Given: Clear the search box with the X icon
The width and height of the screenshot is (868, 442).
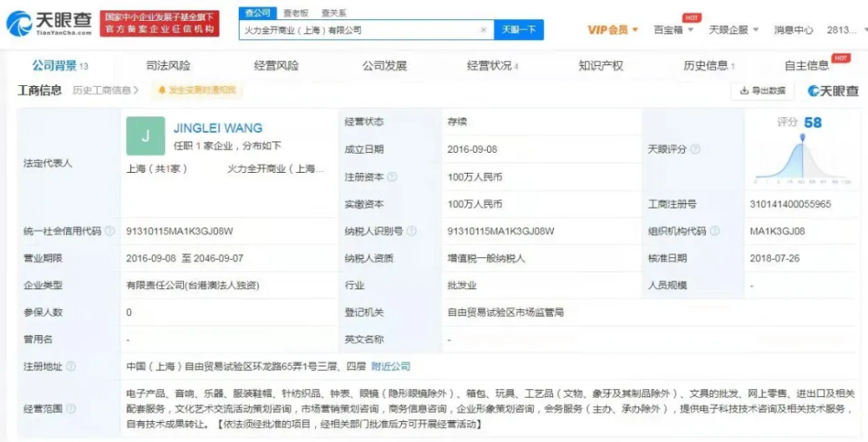Looking at the screenshot, I should 483,30.
